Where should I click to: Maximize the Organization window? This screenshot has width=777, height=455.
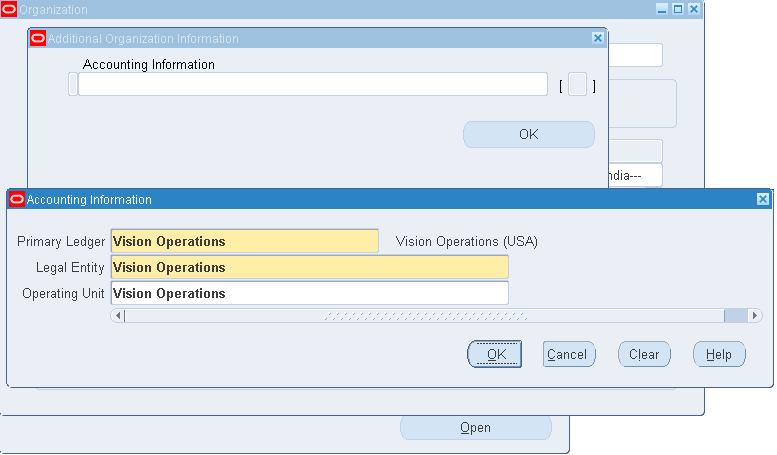click(677, 9)
